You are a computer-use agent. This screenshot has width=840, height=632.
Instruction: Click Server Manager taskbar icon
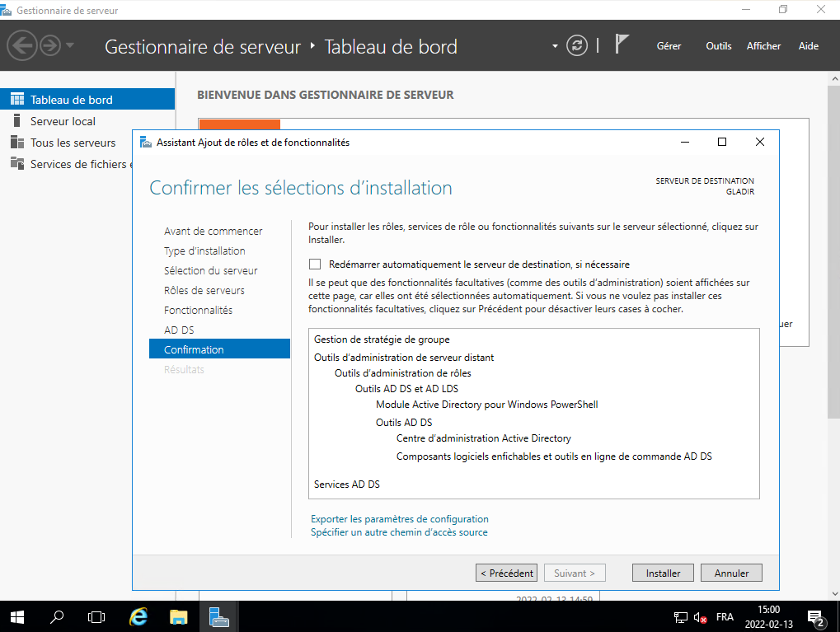pyautogui.click(x=218, y=617)
